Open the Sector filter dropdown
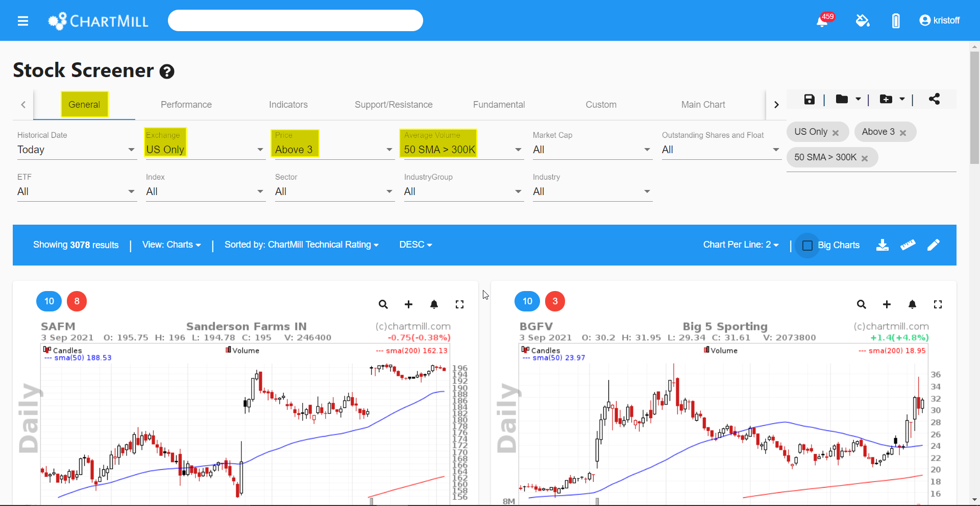Image resolution: width=980 pixels, height=506 pixels. (335, 191)
